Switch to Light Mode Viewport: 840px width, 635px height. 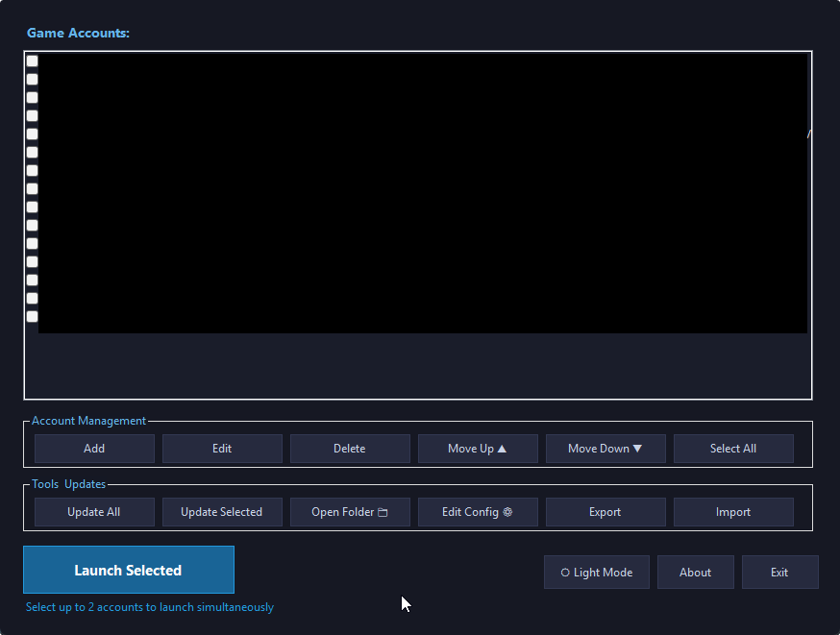[x=597, y=573]
